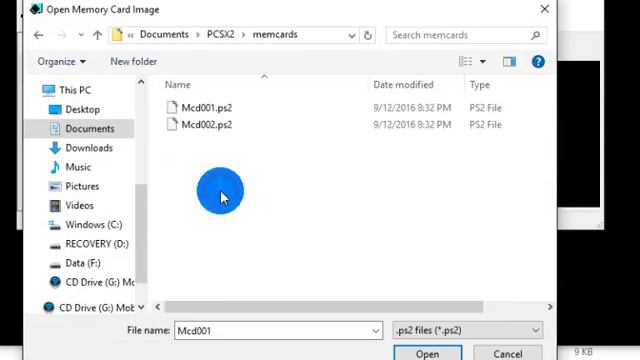Screen dimensions: 640x360
Task: Go up one folder level
Action: (97, 36)
